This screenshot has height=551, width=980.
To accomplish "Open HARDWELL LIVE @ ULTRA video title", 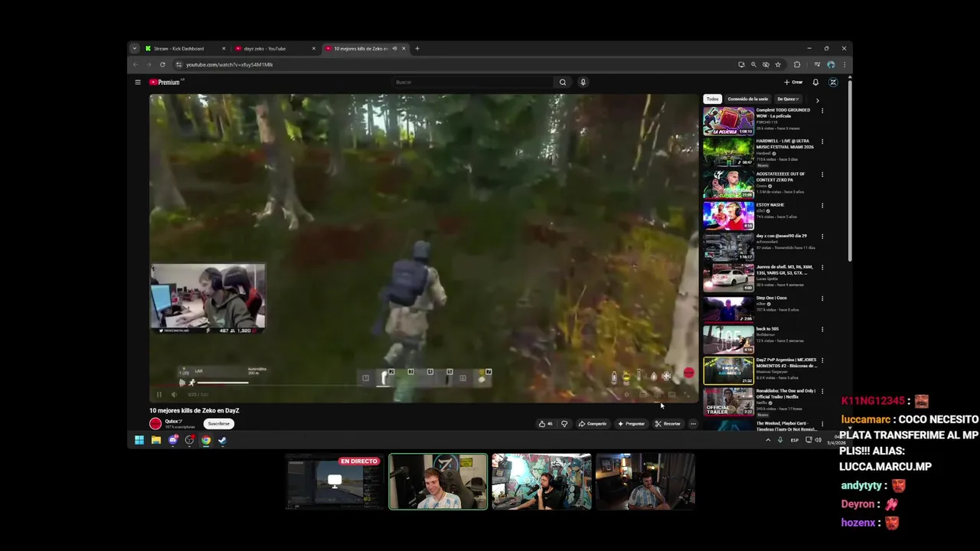I will 785,144.
